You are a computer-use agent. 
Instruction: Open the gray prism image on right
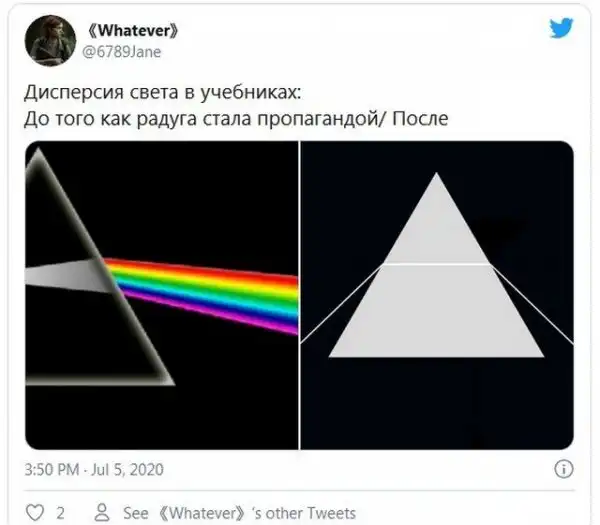point(437,295)
